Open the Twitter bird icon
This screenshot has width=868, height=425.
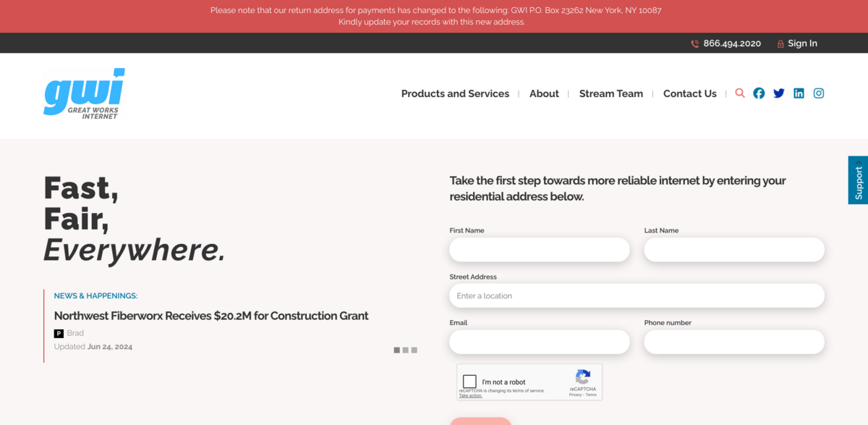779,93
